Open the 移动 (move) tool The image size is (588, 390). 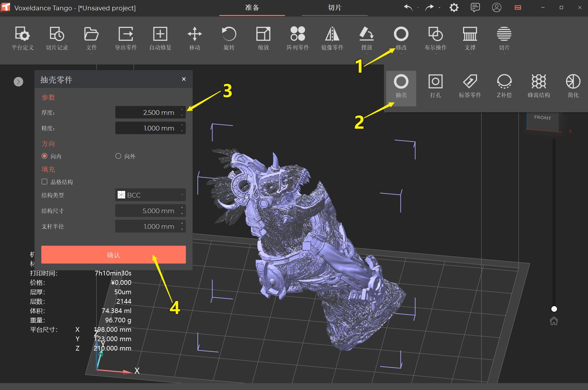click(x=194, y=38)
